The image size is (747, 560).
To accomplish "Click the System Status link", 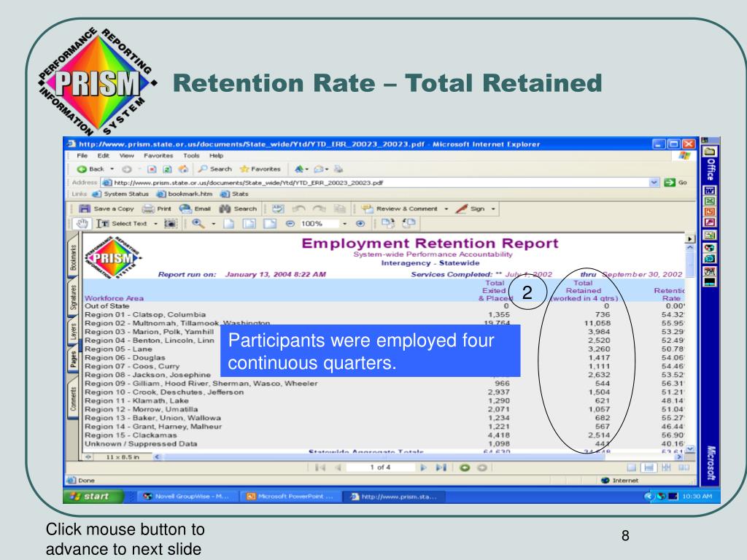I will [121, 194].
